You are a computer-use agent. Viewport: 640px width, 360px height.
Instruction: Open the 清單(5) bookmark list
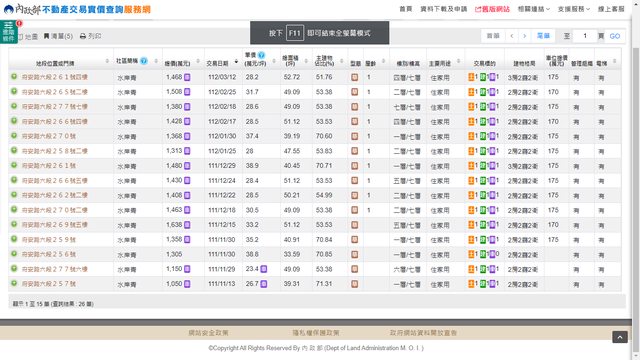pos(58,36)
